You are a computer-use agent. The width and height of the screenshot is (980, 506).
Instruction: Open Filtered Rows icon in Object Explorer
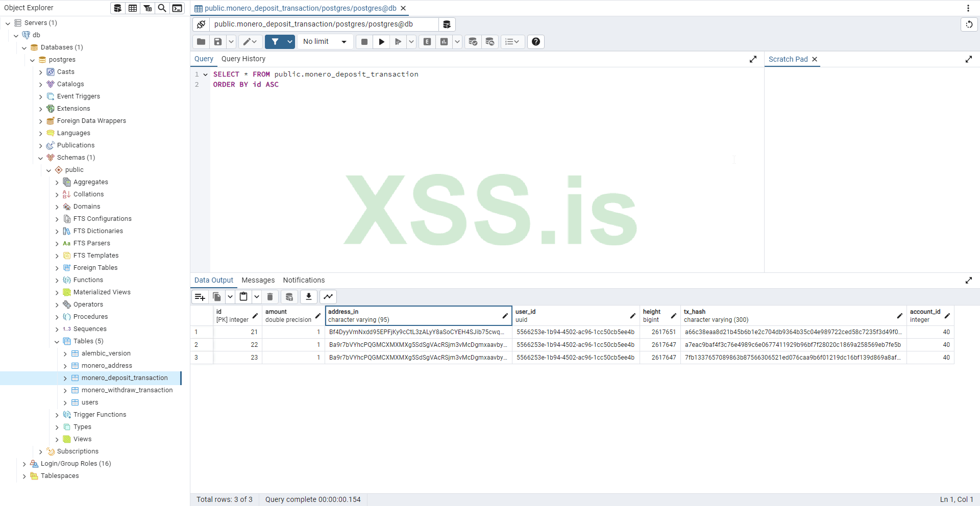point(148,8)
